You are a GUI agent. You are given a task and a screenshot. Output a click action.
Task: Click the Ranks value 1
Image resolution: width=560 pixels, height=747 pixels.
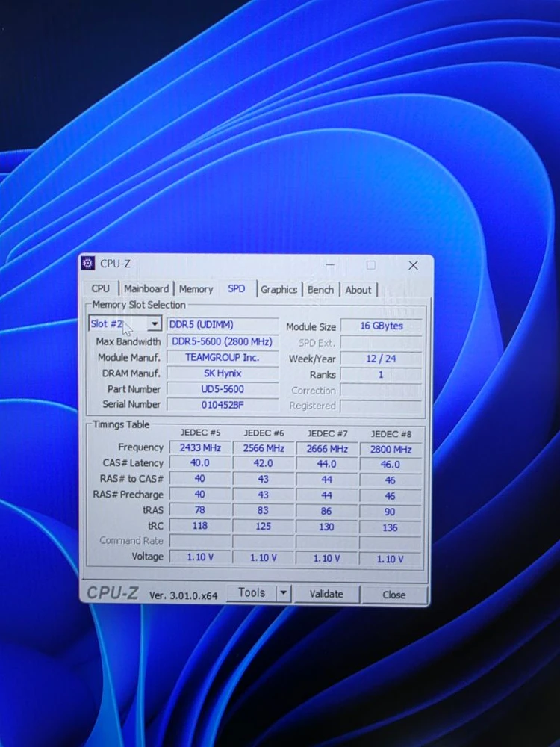click(382, 375)
